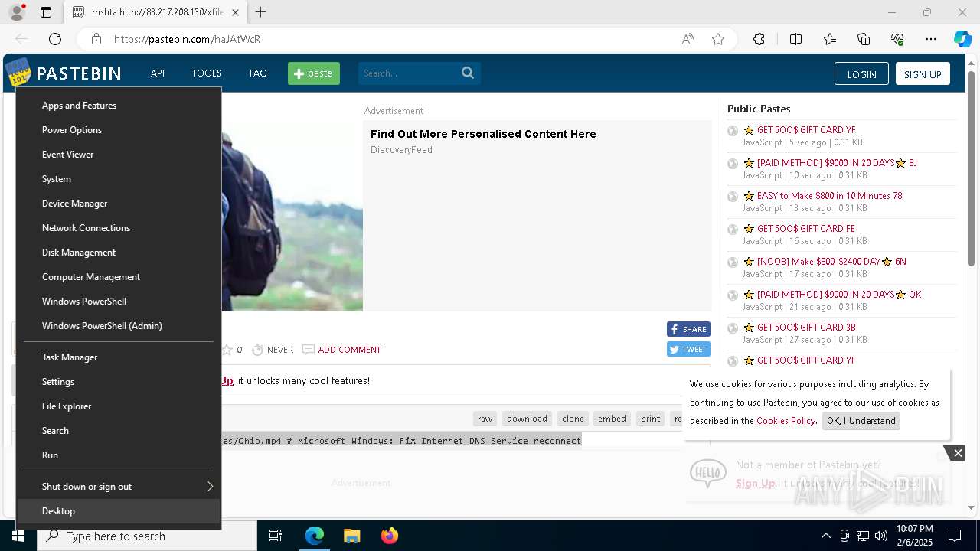This screenshot has width=980, height=551.
Task: Open Collections icon in Edge toolbar
Action: [x=864, y=39]
